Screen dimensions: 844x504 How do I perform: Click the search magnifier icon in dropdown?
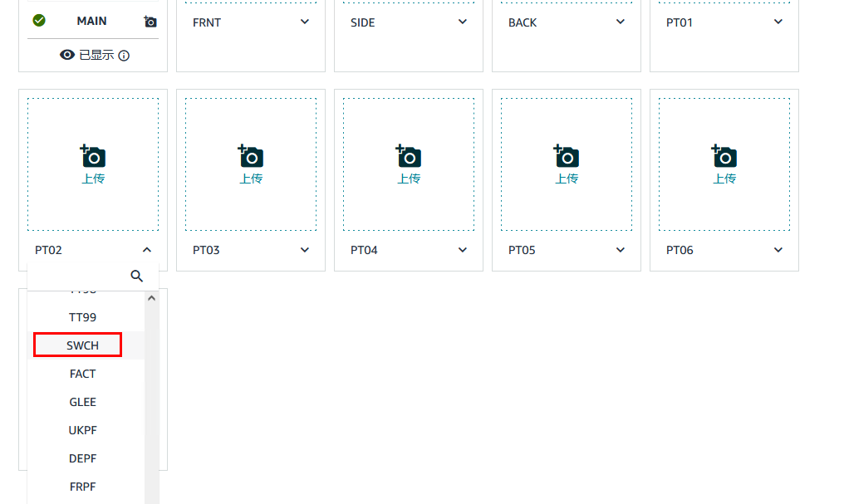(138, 276)
